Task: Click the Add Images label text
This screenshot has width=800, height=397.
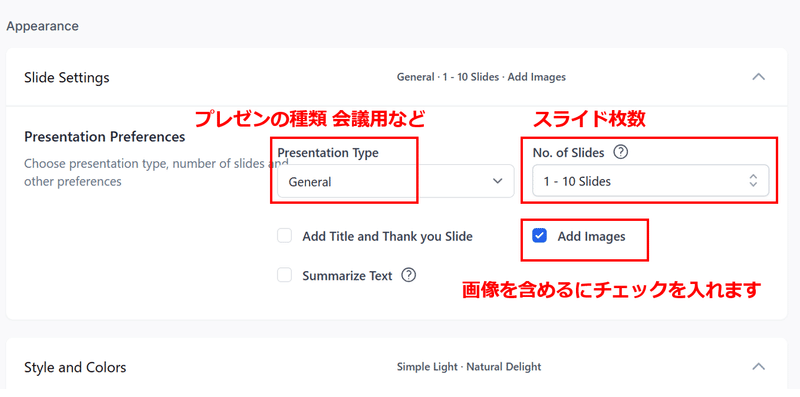Action: (591, 237)
